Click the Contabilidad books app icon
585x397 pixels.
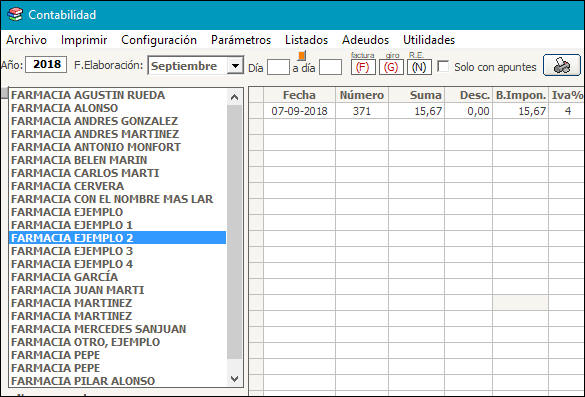(x=15, y=15)
